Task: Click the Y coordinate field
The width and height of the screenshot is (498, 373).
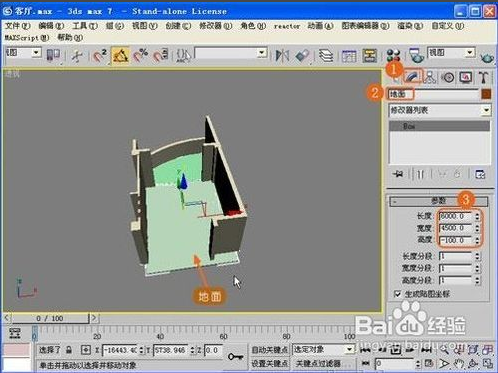Action: click(171, 350)
